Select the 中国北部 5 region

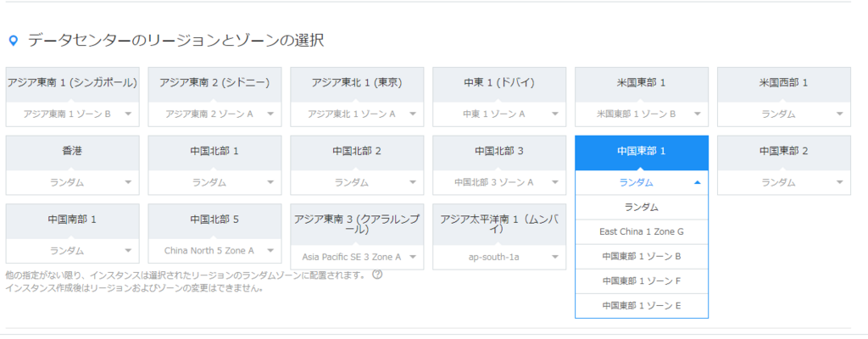[214, 220]
